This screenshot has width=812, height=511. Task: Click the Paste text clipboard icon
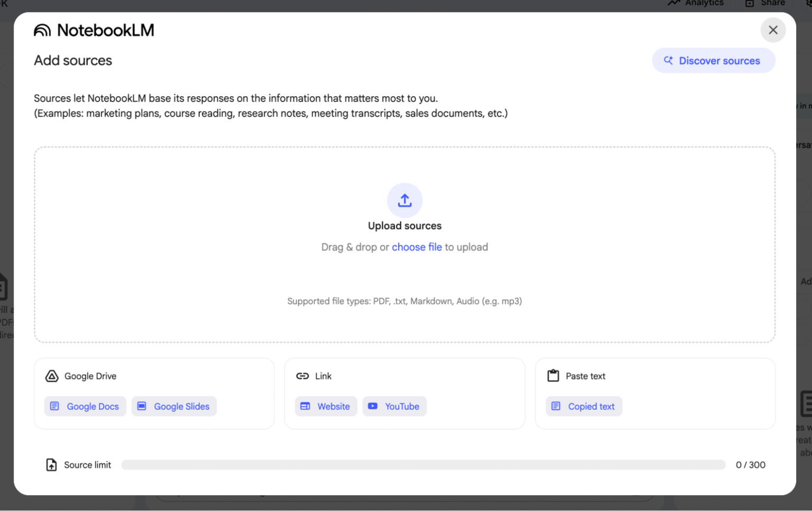tap(553, 376)
